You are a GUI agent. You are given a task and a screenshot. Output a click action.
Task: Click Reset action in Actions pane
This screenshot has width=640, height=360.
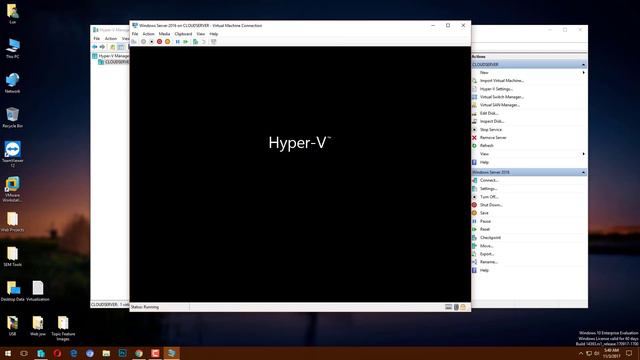[485, 229]
